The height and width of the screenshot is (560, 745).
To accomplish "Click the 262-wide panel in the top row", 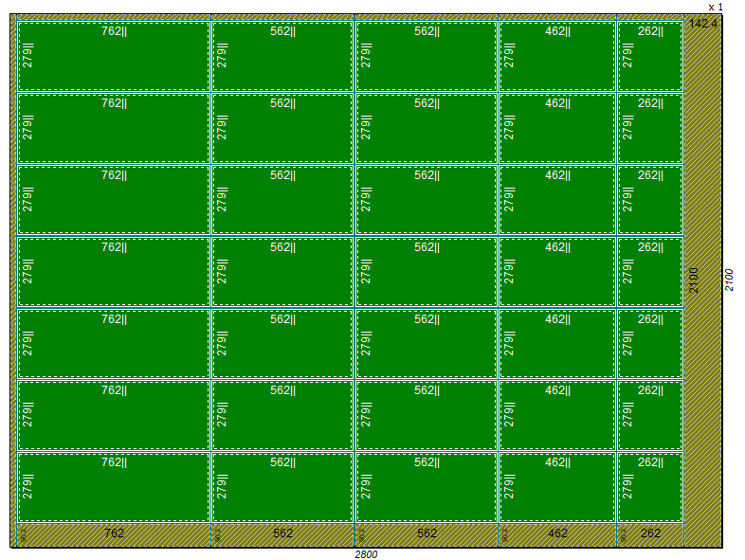I will pyautogui.click(x=650, y=57).
